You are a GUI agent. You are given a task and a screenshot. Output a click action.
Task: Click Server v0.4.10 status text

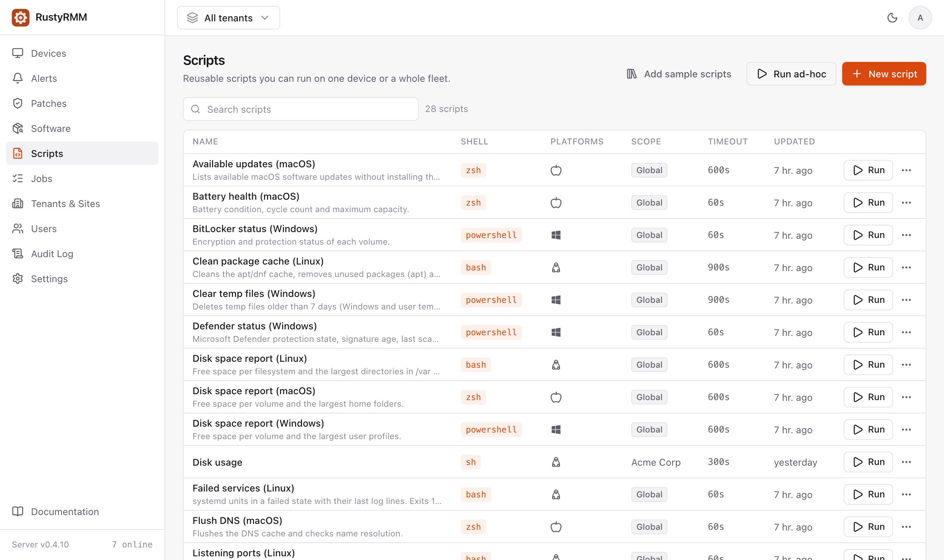point(40,545)
